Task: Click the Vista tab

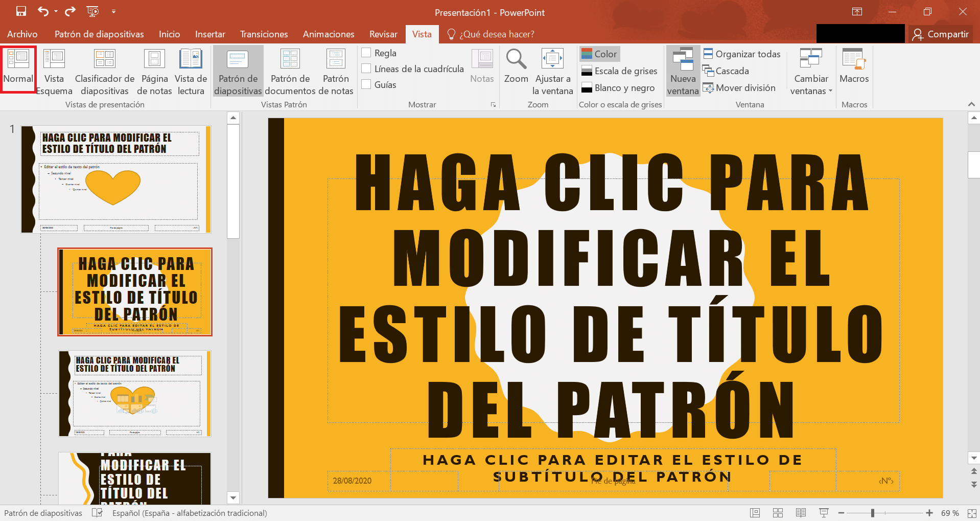Action: point(422,34)
